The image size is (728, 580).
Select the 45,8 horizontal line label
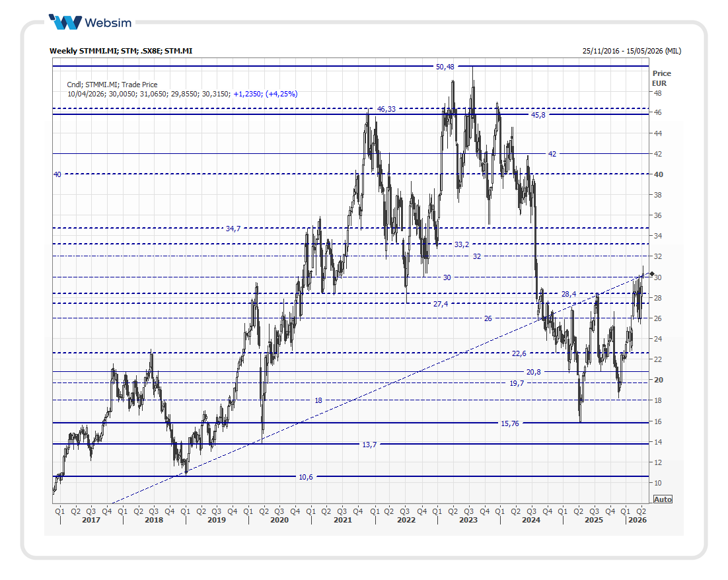(539, 115)
